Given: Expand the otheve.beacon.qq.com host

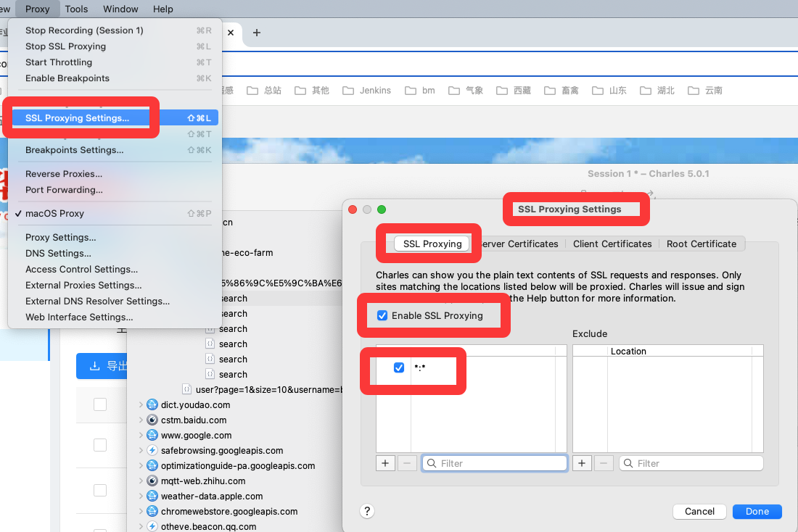Looking at the screenshot, I should click(141, 526).
